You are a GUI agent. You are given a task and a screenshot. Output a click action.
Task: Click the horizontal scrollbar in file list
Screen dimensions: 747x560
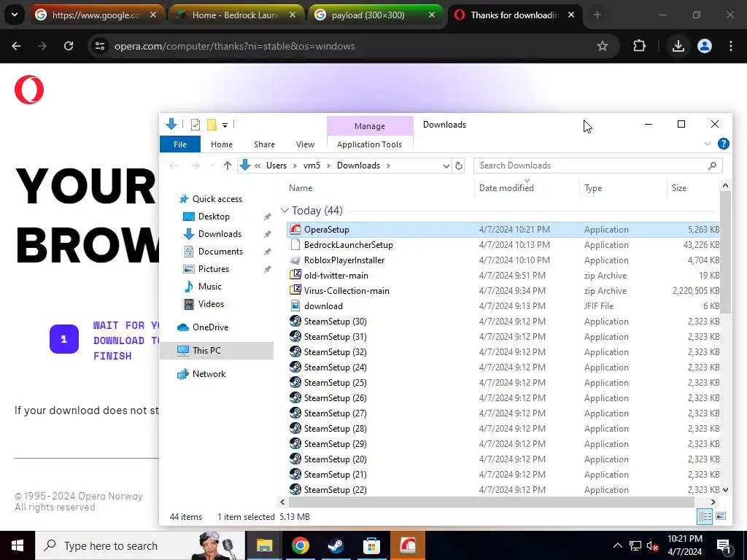491,502
